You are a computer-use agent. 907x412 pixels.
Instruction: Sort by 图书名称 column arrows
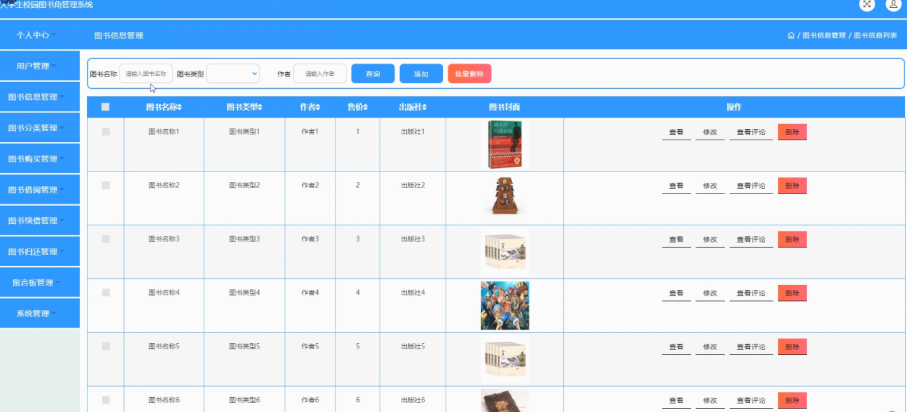(x=179, y=107)
